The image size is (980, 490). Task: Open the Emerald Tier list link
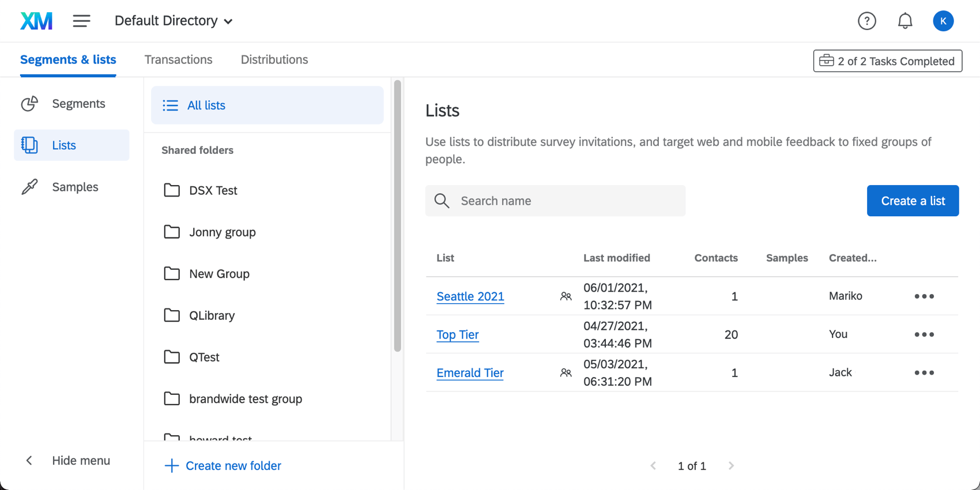(470, 373)
